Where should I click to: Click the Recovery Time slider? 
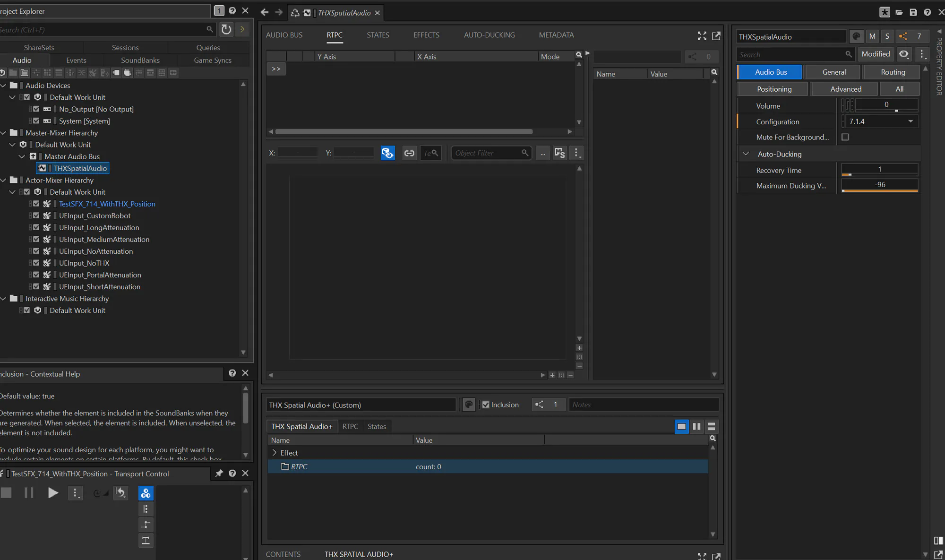coord(880,170)
